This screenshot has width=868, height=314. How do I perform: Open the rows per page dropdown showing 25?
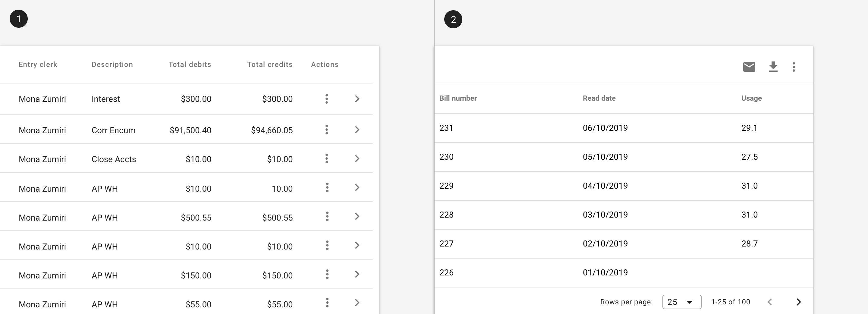tap(682, 302)
